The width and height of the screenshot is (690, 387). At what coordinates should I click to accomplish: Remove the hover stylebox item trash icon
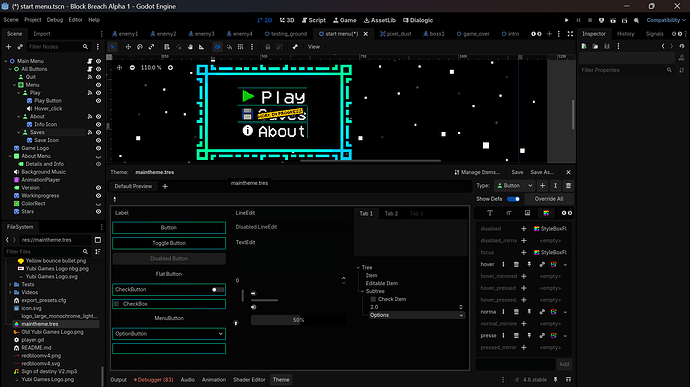pos(516,264)
